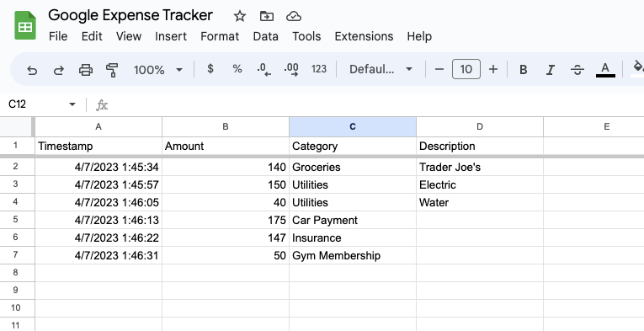Activate the paint format tool
The image size is (644, 331).
[112, 70]
